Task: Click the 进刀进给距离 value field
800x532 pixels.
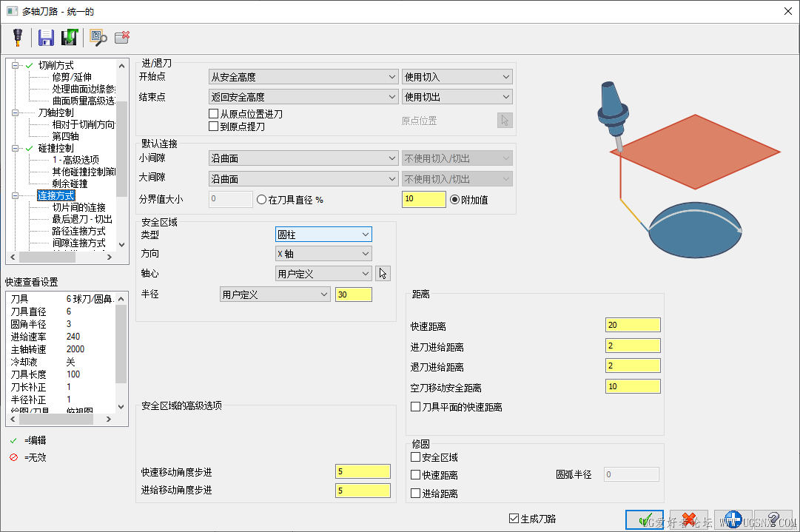Action: [x=633, y=346]
